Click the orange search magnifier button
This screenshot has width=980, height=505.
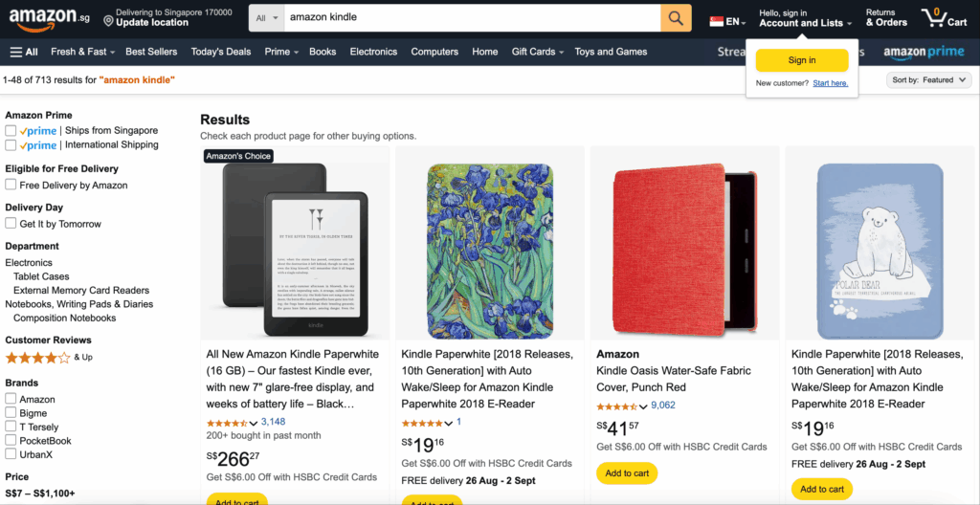click(676, 18)
